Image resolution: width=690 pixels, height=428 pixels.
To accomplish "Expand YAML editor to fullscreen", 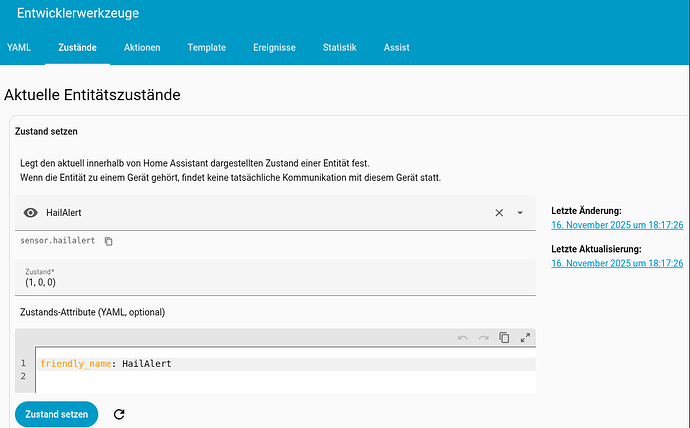I will click(525, 337).
